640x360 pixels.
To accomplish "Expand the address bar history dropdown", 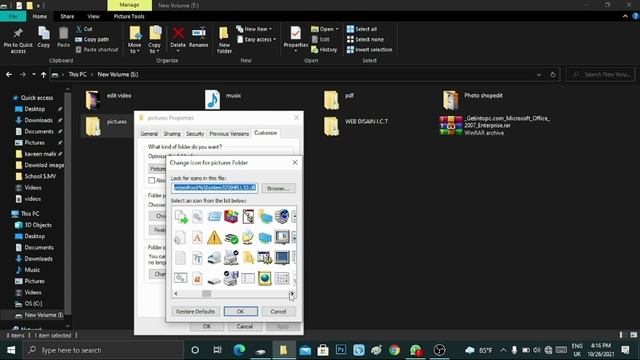I will 539,75.
